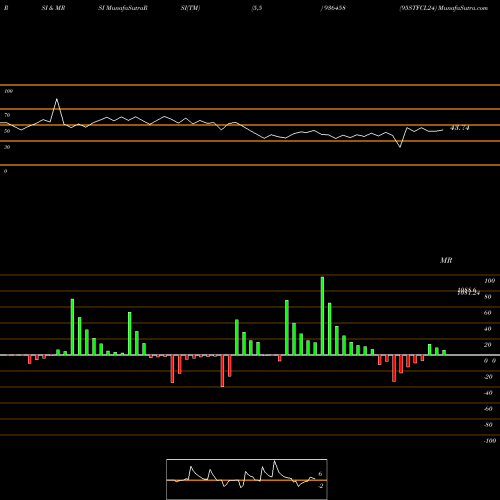This screenshot has height=500, width=500.
Task: Click the 40 label on MR axis
Action: pos(488,329)
